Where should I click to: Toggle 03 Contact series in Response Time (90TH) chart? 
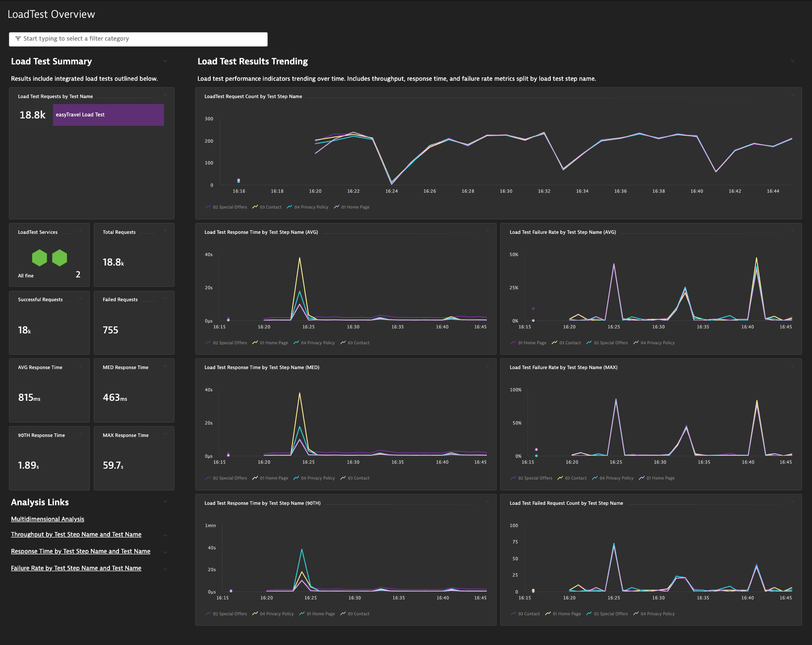(x=355, y=614)
